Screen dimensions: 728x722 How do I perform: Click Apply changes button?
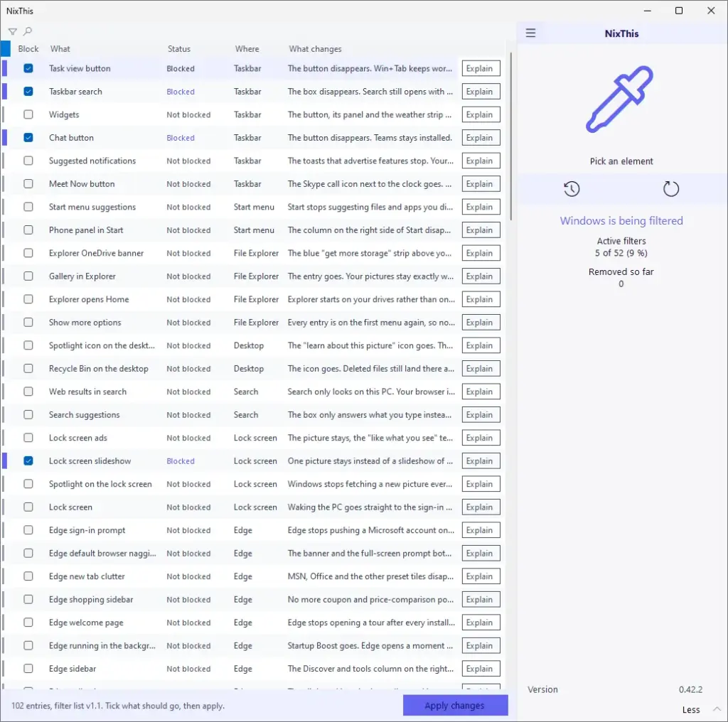(455, 705)
